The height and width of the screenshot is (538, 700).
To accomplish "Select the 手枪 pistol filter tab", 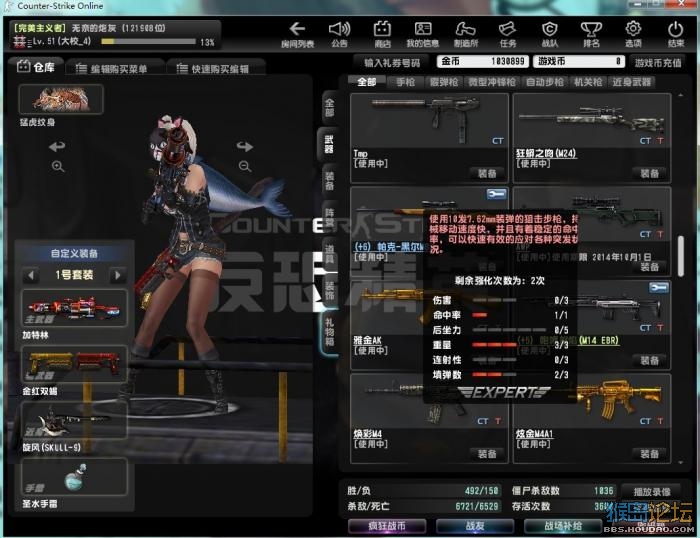I will pyautogui.click(x=405, y=82).
